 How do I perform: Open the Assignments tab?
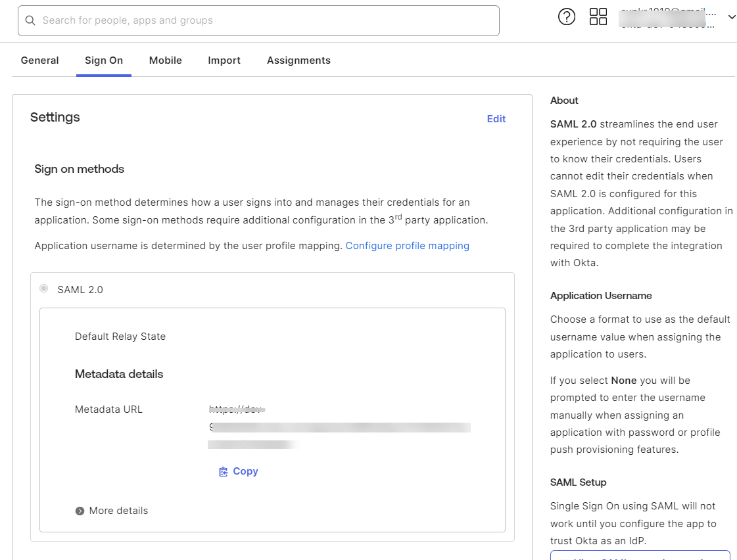point(298,60)
